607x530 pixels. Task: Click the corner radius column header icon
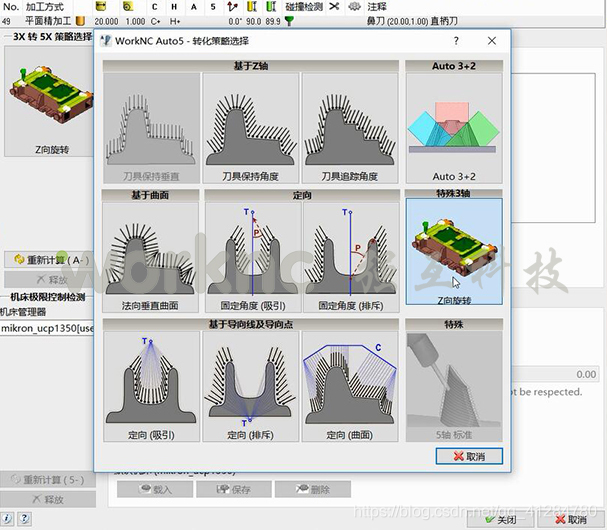[x=128, y=6]
